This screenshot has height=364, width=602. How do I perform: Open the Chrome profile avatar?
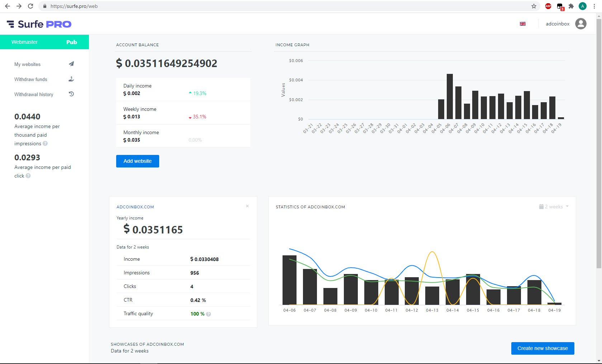tap(583, 6)
